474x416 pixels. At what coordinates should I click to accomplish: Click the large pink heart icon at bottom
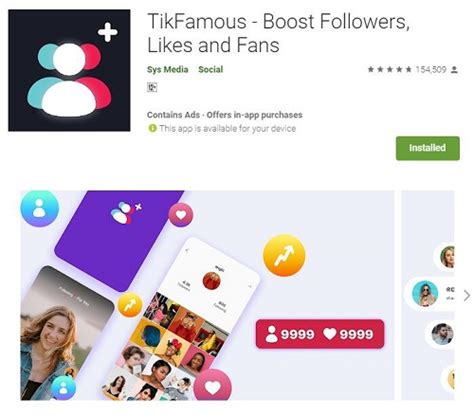pyautogui.click(x=212, y=386)
